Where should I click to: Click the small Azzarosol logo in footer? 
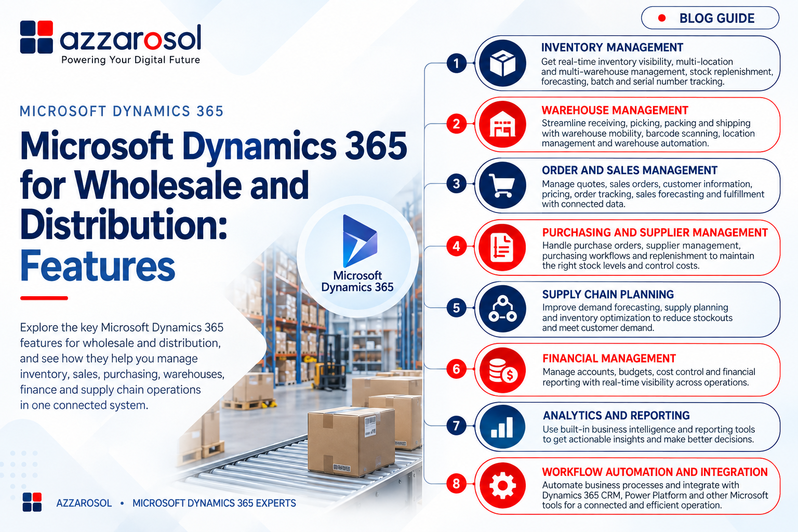[x=32, y=502]
